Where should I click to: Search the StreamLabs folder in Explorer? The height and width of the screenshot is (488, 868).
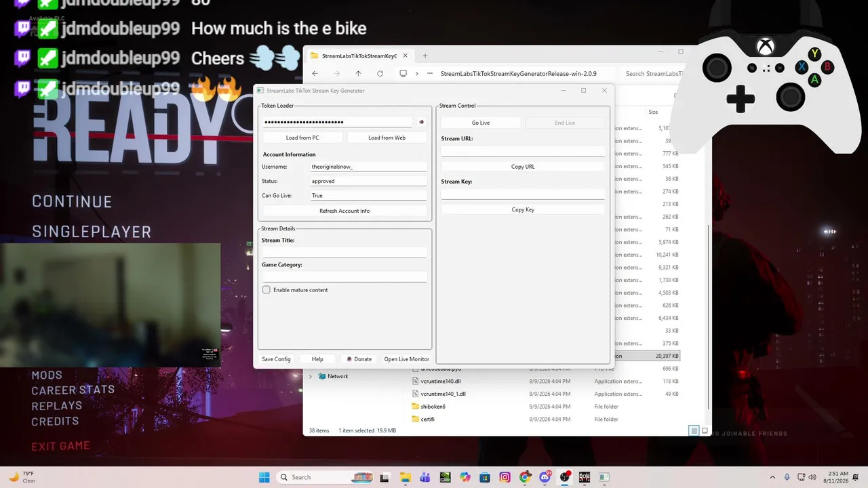[x=654, y=74]
